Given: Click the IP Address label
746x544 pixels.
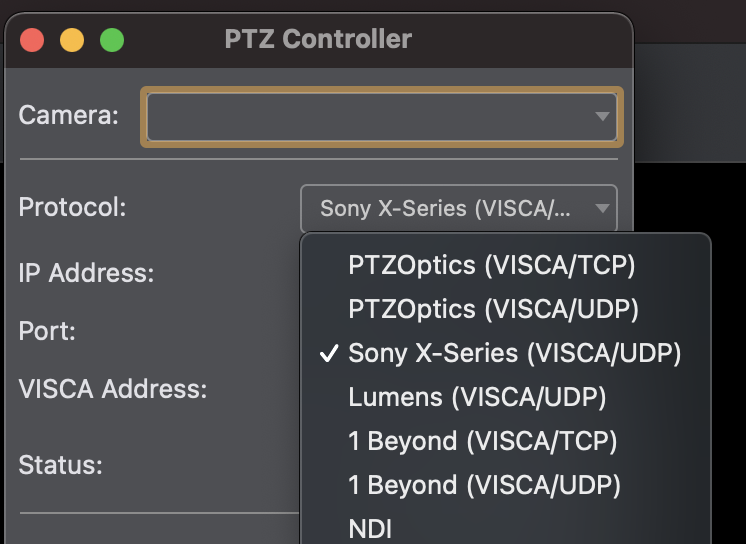Looking at the screenshot, I should pos(87,273).
